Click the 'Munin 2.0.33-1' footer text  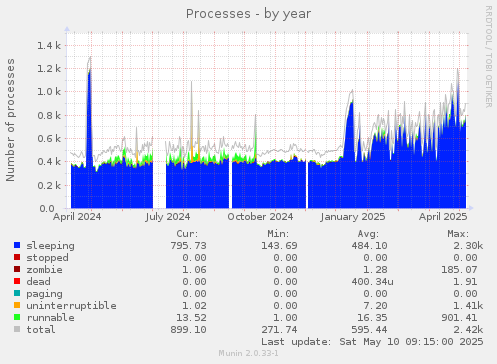(x=248, y=353)
